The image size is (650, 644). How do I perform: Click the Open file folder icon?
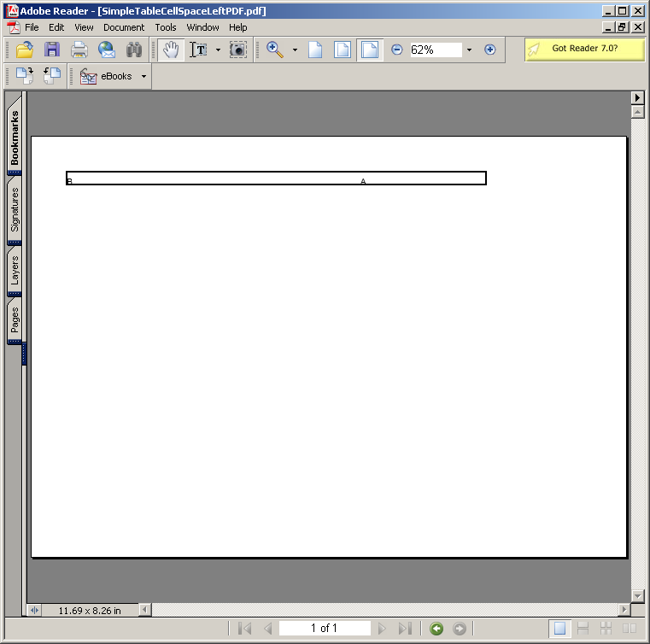25,50
